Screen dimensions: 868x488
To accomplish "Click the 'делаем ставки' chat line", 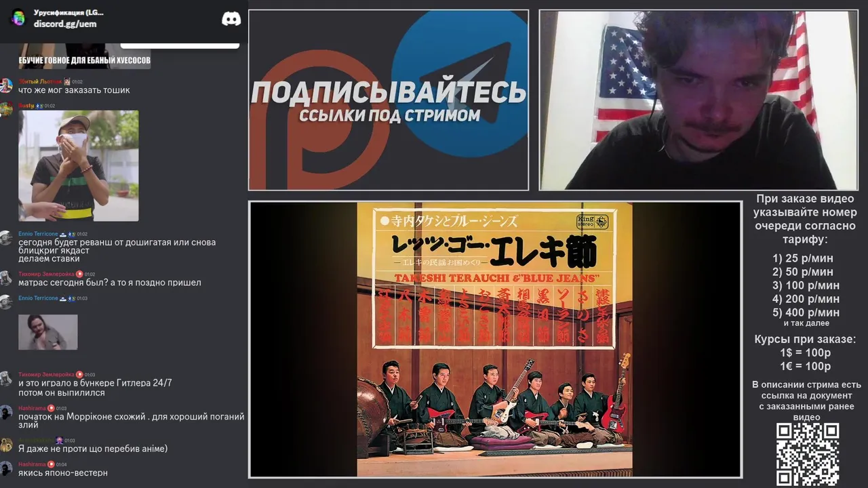I will [49, 258].
